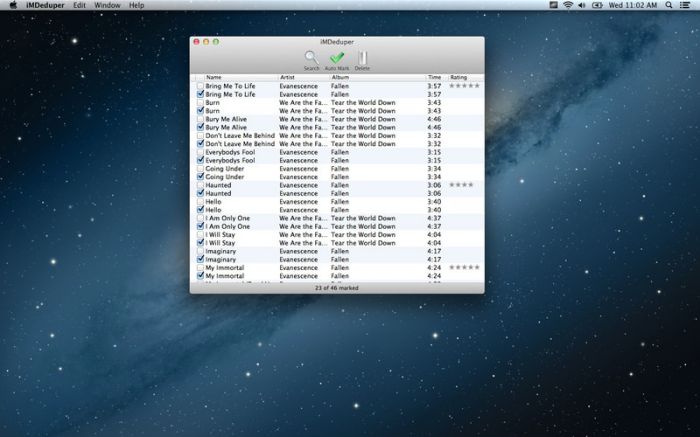Check the unmarked Going Under row
The width and height of the screenshot is (700, 437).
click(200, 168)
